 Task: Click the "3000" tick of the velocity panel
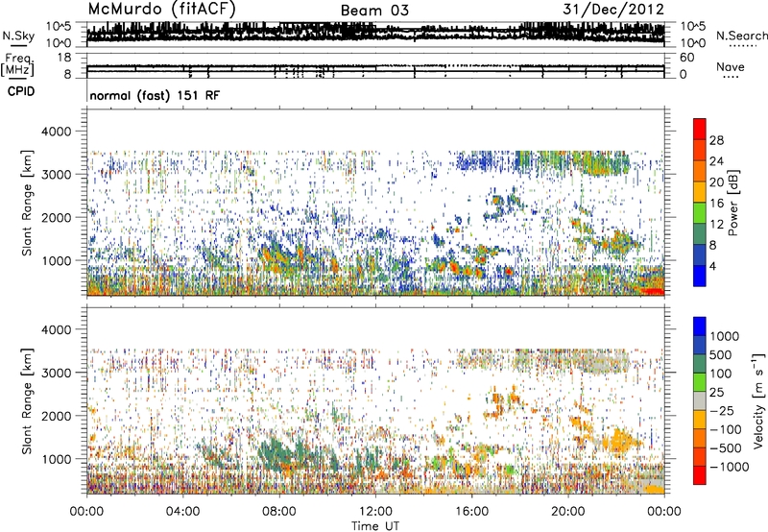pyautogui.click(x=55, y=373)
